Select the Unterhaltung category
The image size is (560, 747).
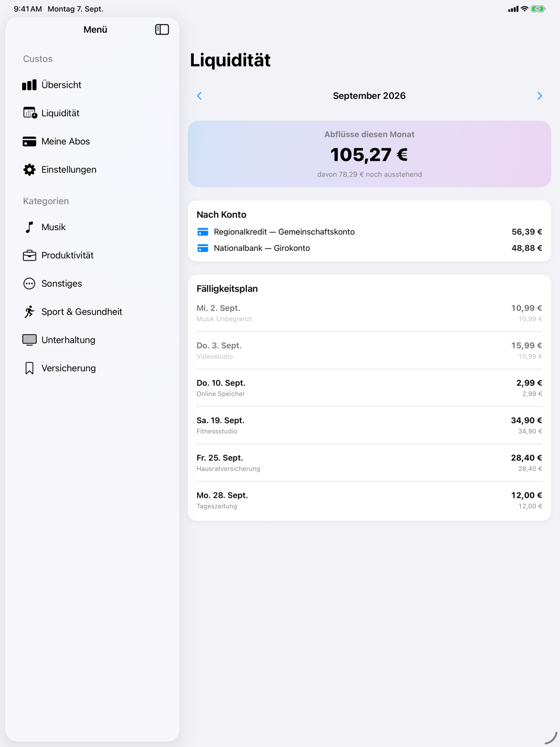coord(92,340)
